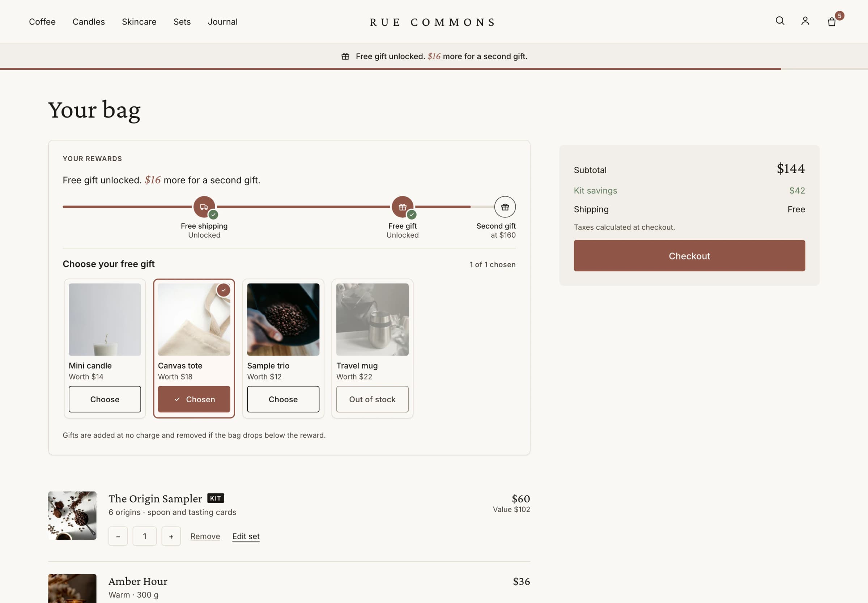Open the shopping bag icon with 5 items
The width and height of the screenshot is (868, 603).
click(832, 22)
